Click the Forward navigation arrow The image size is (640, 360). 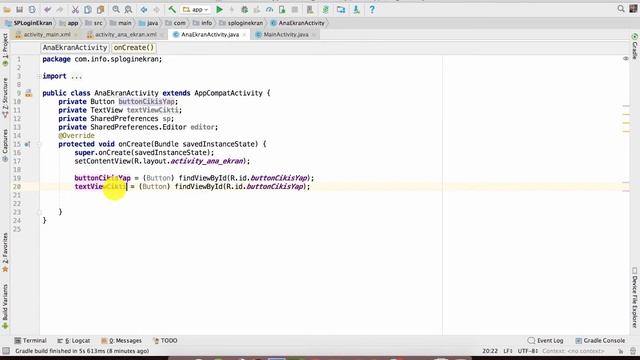[156, 9]
